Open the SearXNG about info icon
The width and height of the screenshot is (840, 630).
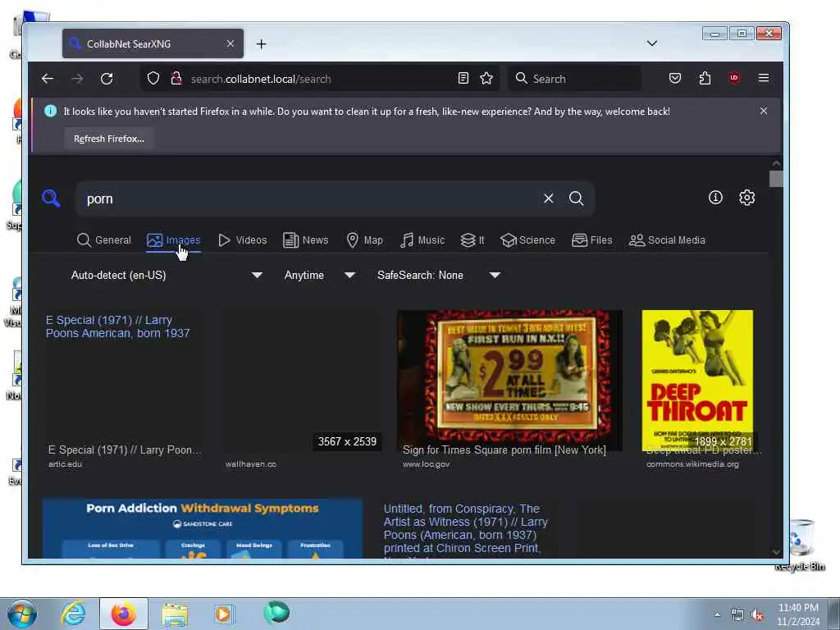[x=715, y=198]
